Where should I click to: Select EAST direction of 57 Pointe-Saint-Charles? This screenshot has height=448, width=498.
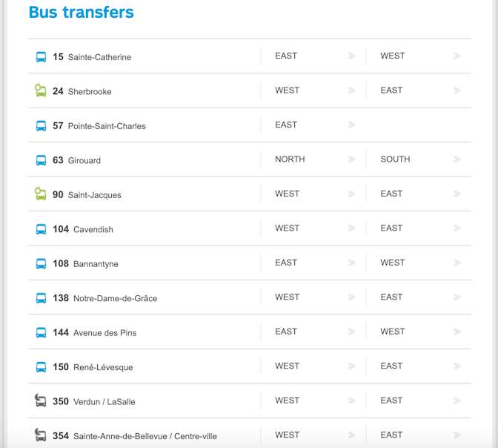coord(313,125)
